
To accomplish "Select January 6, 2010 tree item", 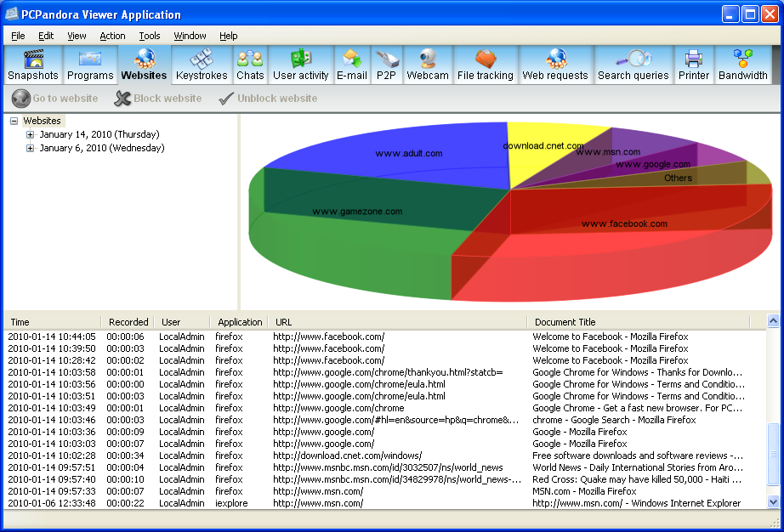I will coord(102,148).
